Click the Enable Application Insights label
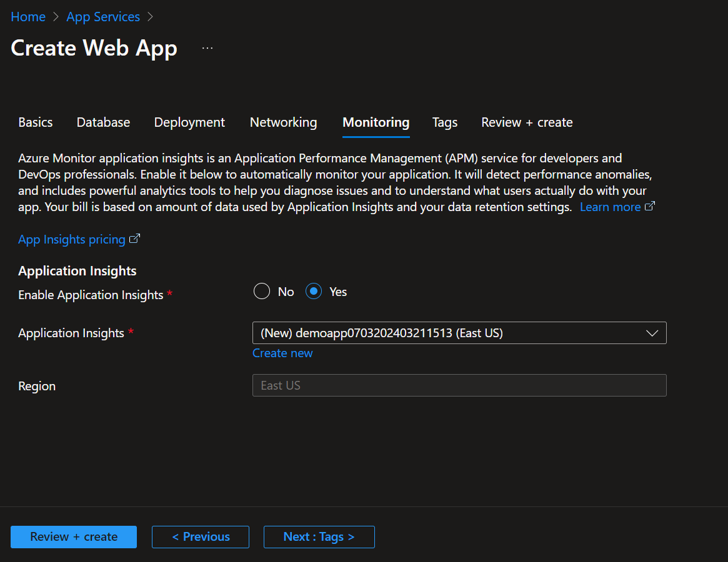 click(91, 295)
